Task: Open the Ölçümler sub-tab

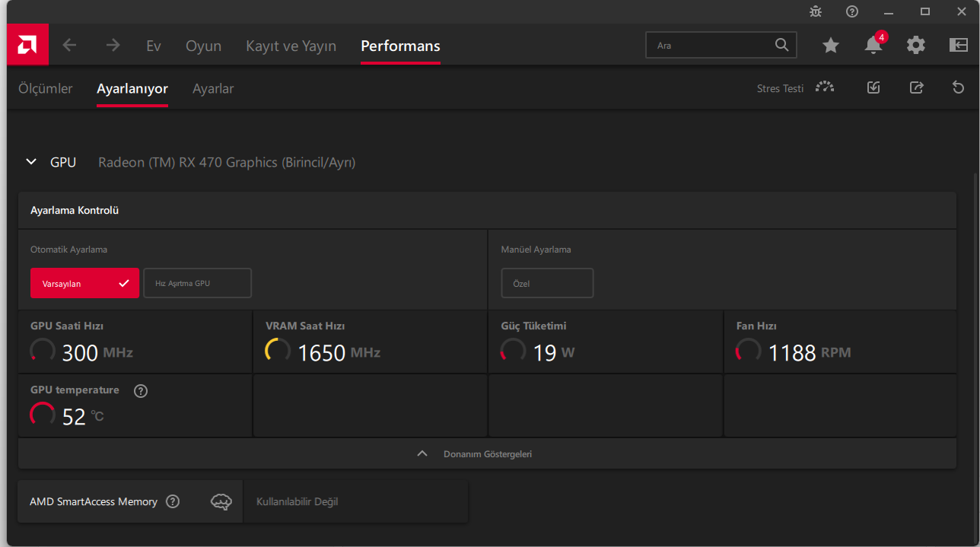Action: pyautogui.click(x=46, y=88)
